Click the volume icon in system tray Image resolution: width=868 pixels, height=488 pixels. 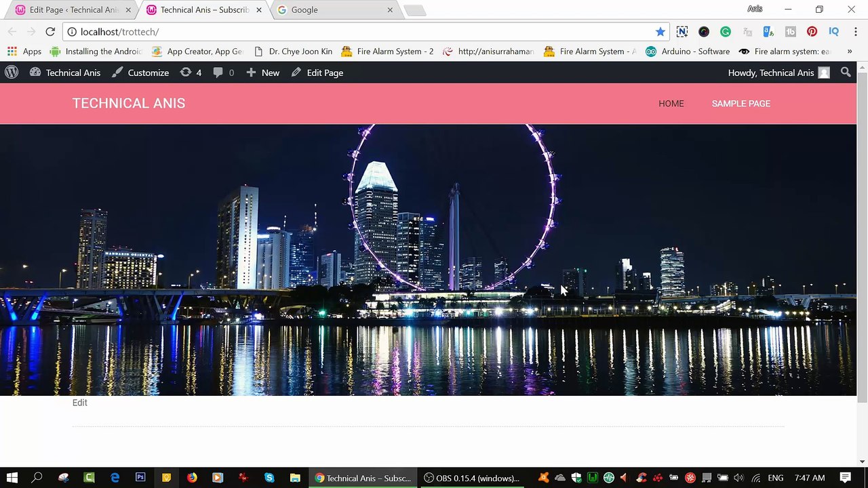(x=738, y=478)
